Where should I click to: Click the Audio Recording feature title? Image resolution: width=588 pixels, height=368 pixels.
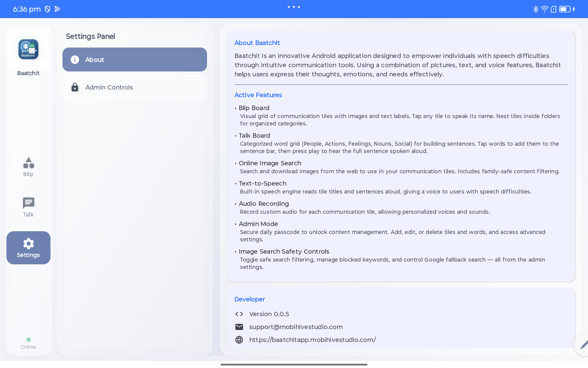(x=264, y=204)
